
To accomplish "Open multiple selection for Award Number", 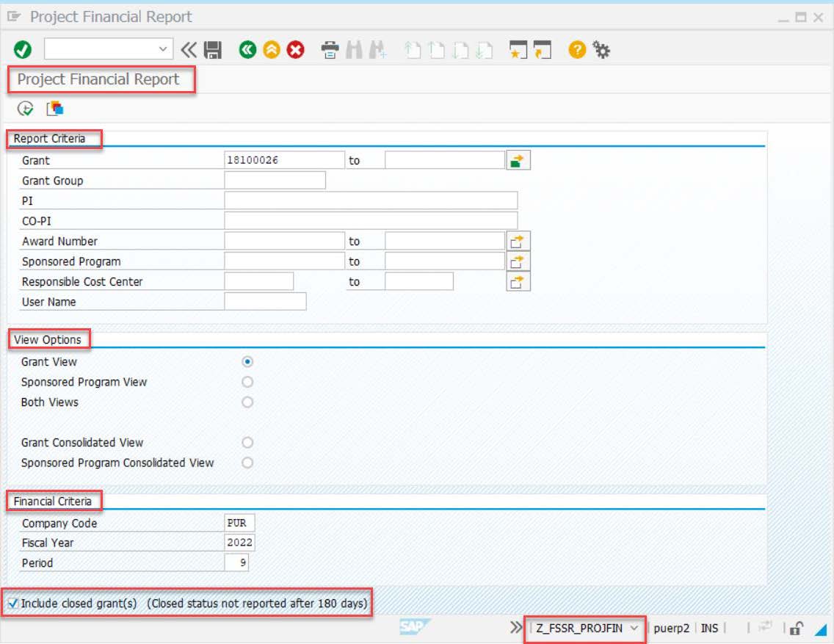I will coord(518,241).
